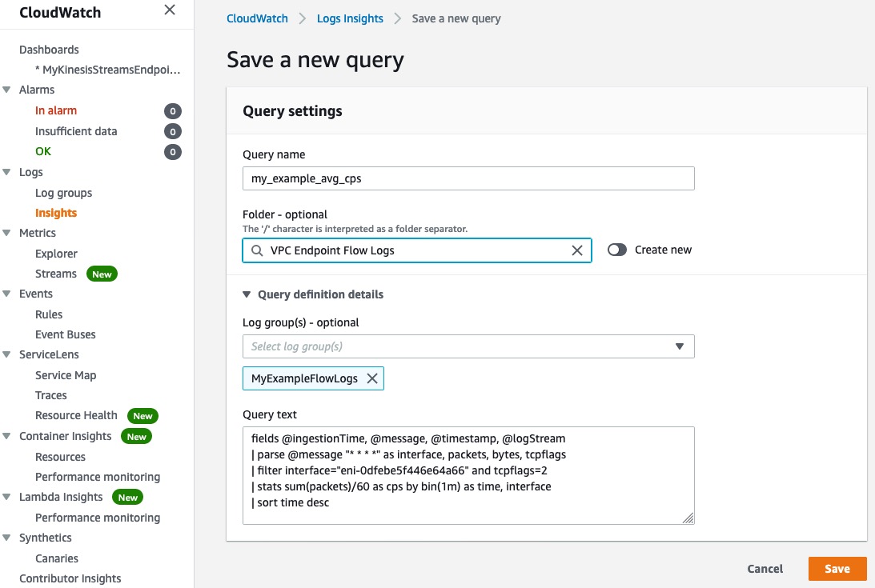Open Event Buses
This screenshot has width=875, height=588.
(66, 334)
